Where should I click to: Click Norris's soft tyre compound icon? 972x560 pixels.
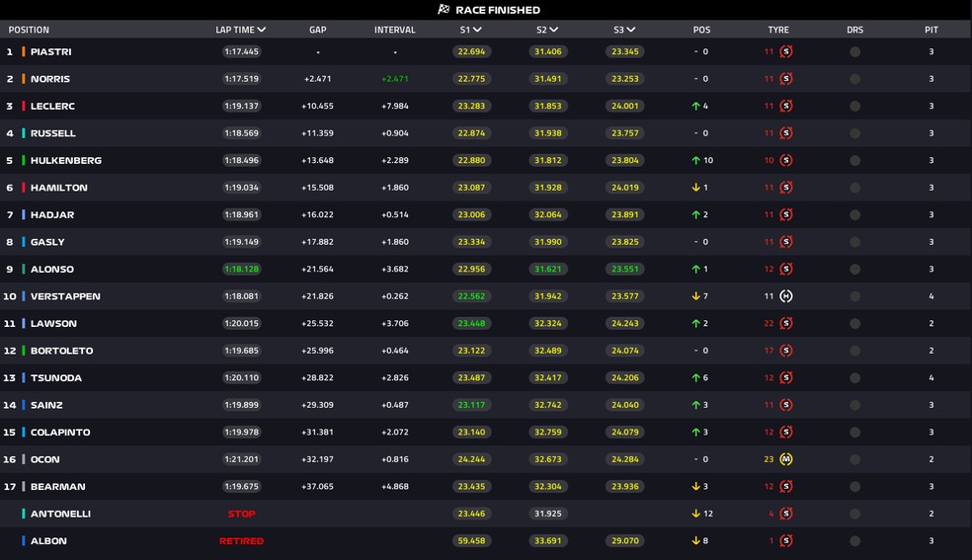pos(786,79)
